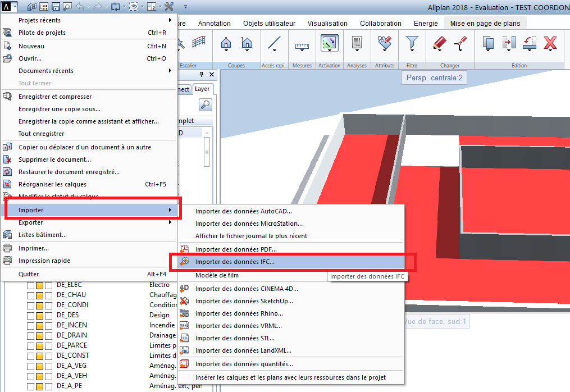Click the Activation arrows icon
Screen dimensions: 570x392
pos(329,43)
